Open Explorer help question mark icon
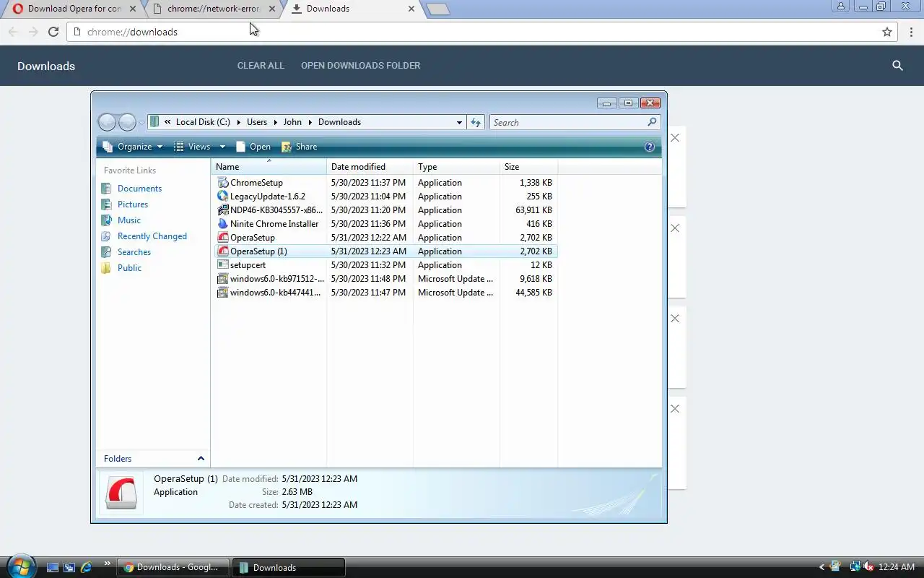Screen dimensions: 924x578 (x=649, y=147)
